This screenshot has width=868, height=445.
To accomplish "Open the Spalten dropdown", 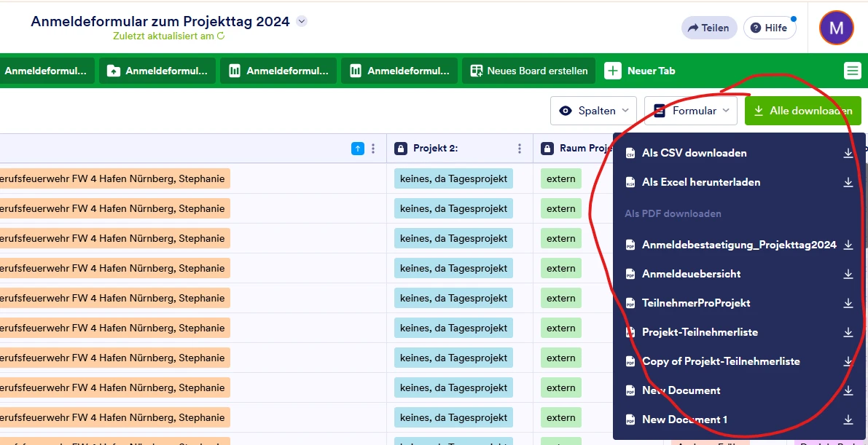I will [593, 111].
